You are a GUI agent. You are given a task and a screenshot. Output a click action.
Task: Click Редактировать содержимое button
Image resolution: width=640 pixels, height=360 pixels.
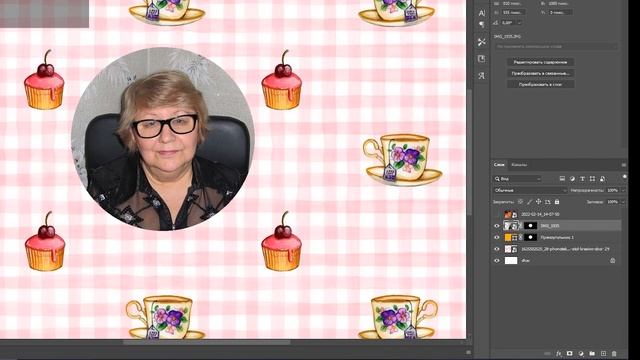[540, 62]
